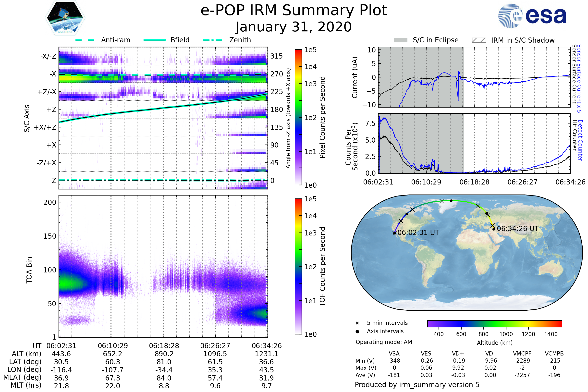588x392 pixels.
Task: Click the 5 min intervals cross marker
Action: (x=357, y=323)
